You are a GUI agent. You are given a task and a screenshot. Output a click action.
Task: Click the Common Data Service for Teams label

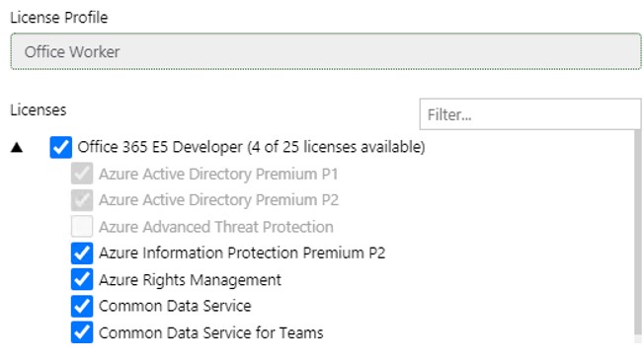click(211, 332)
